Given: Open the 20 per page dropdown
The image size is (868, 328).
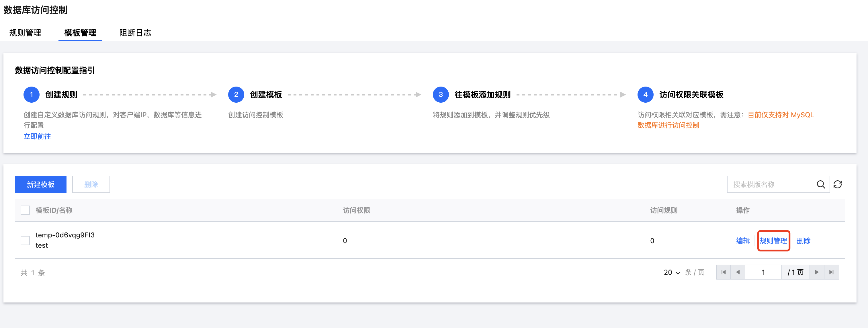Looking at the screenshot, I should (x=672, y=272).
